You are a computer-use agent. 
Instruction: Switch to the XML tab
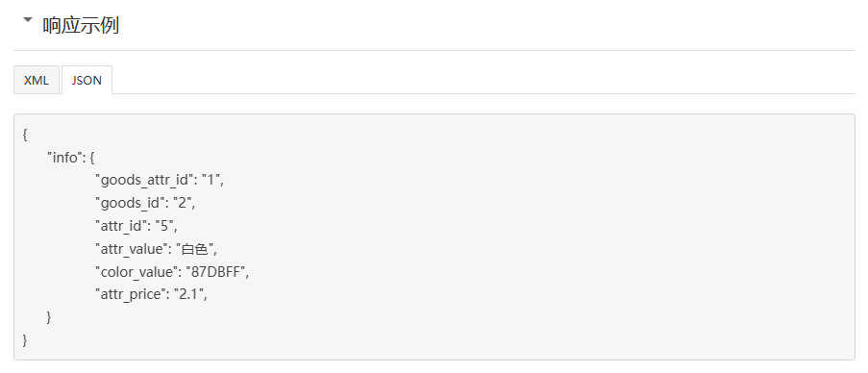[37, 80]
